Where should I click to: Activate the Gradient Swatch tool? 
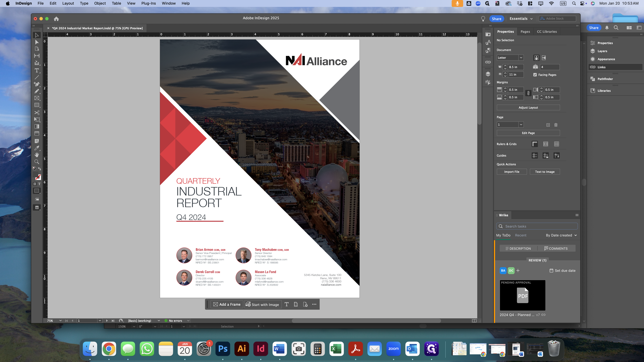point(37,127)
